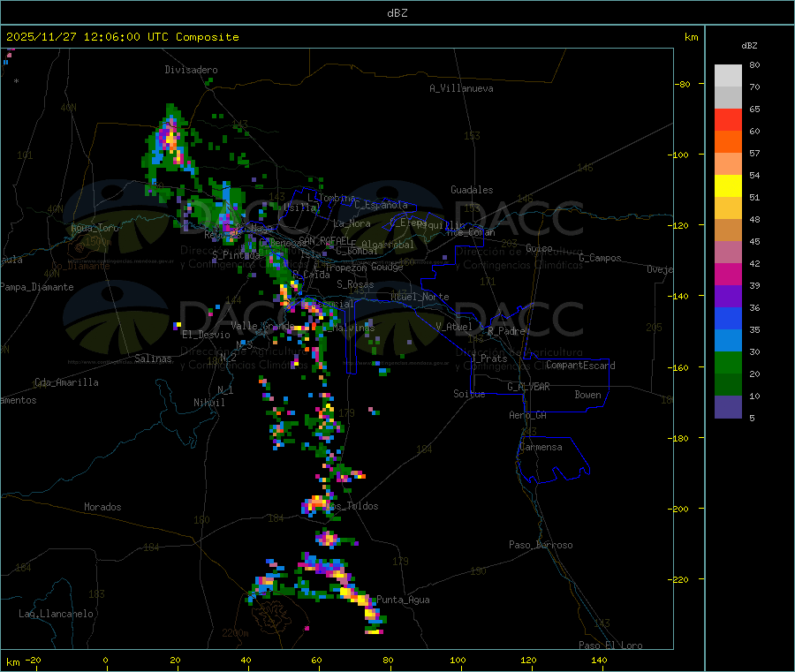Click the Divisadero map label
795x672 pixels.
click(191, 70)
